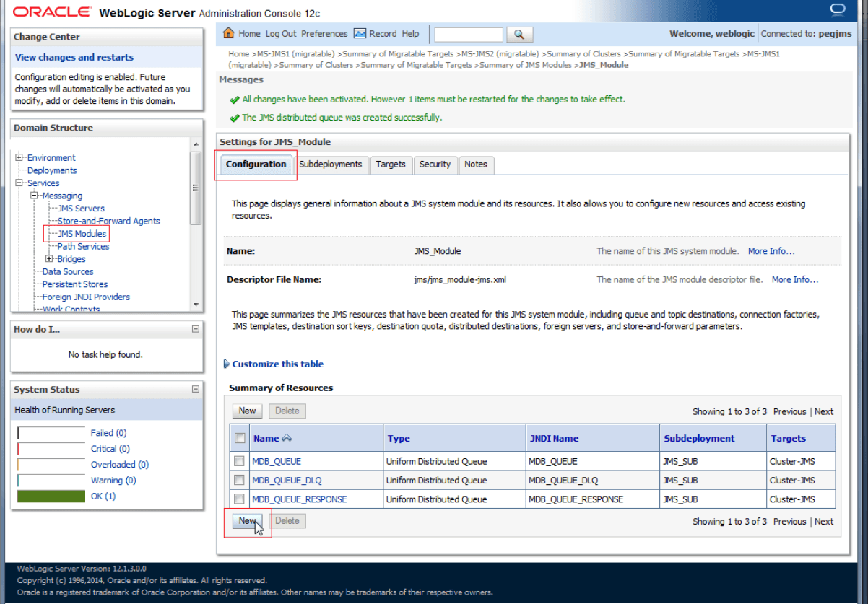Image resolution: width=868 pixels, height=604 pixels.
Task: Open the Security tab
Action: pyautogui.click(x=435, y=165)
